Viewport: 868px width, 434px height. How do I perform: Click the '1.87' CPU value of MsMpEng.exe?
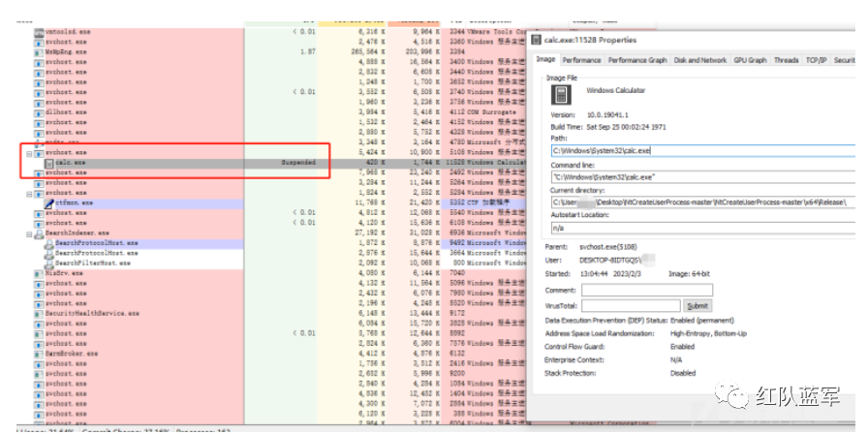[x=307, y=52]
